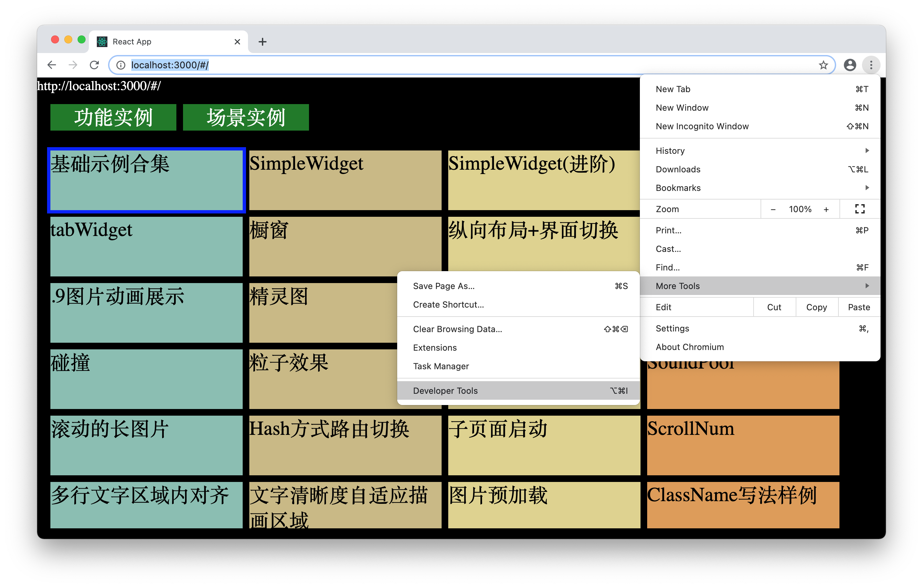Screen dimensions: 923x588
Task: Open a new tab with plus button
Action: click(x=262, y=42)
